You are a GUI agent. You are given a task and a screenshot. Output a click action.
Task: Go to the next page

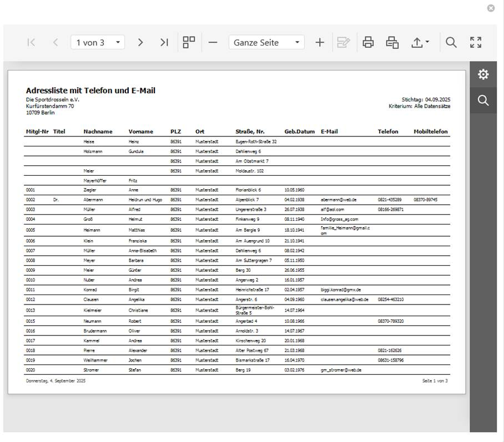[x=140, y=42]
